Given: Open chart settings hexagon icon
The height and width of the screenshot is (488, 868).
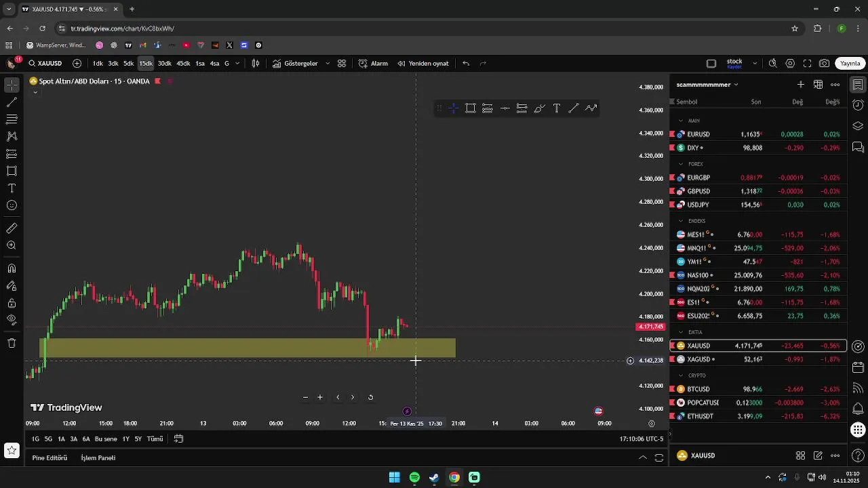Looking at the screenshot, I should click(790, 63).
